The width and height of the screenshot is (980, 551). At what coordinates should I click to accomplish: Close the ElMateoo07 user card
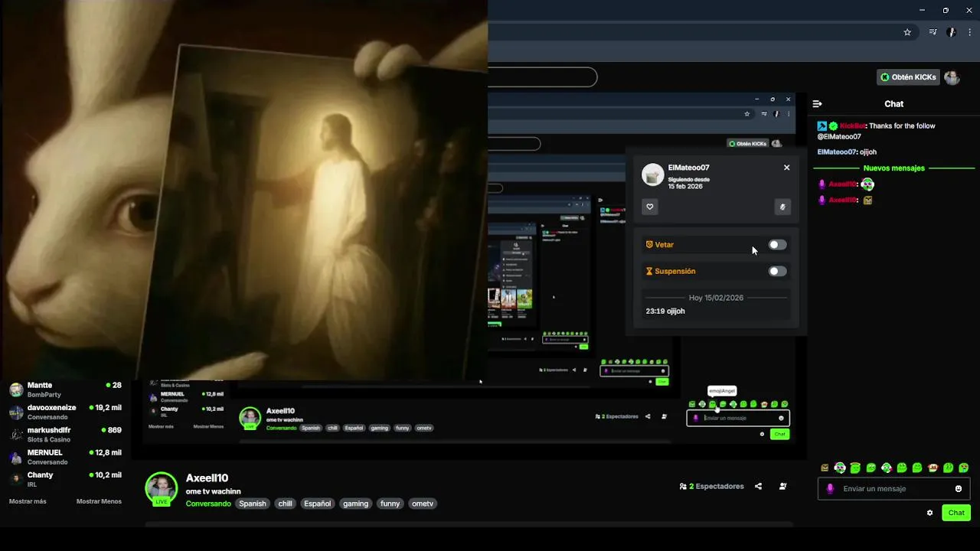pos(786,168)
